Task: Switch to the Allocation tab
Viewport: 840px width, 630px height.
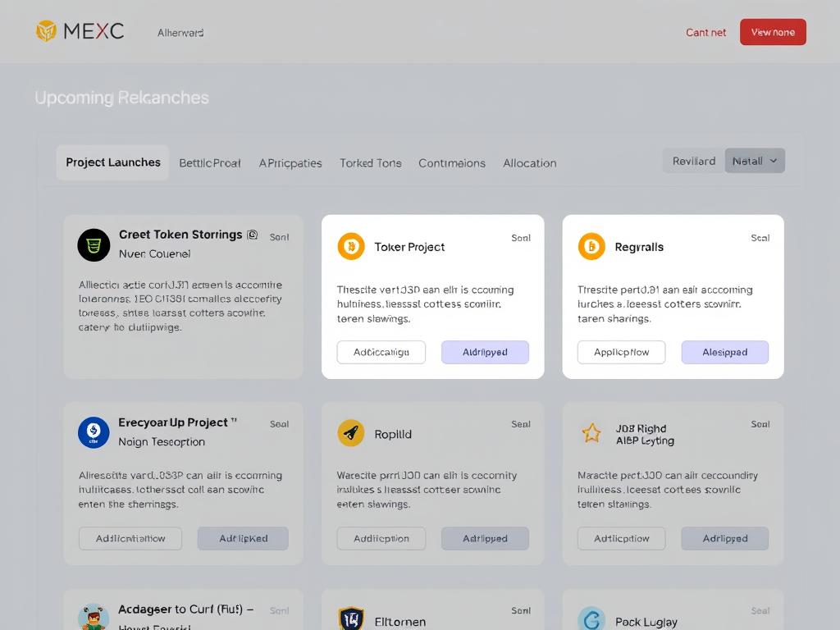Action: [529, 162]
